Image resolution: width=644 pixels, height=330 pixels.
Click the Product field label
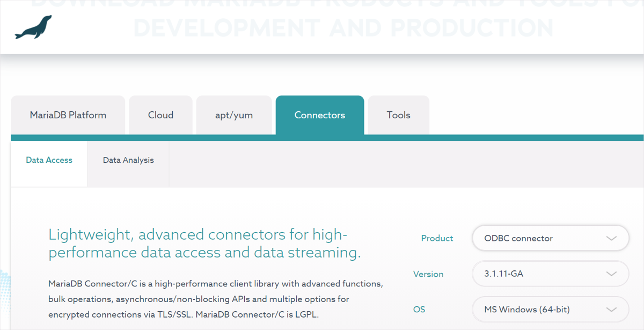437,238
